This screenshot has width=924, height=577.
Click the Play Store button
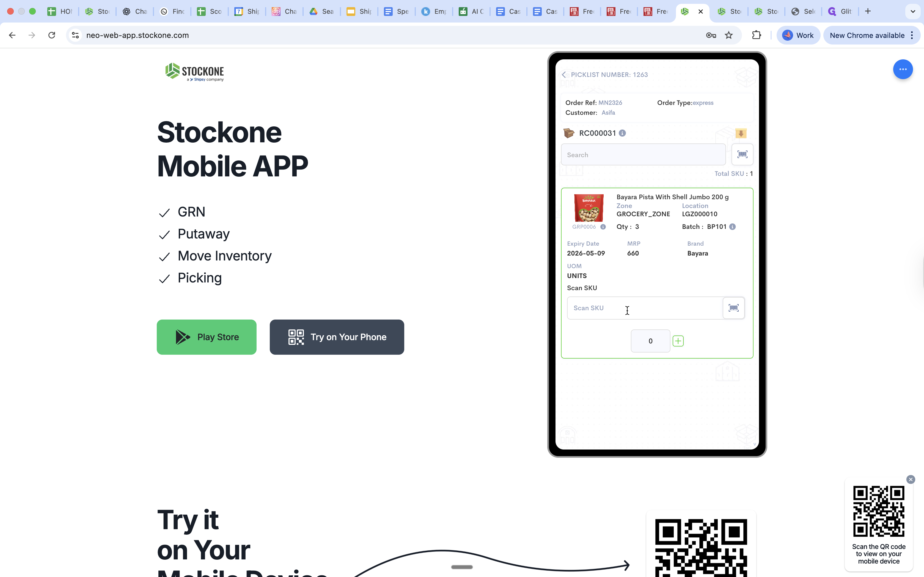pos(207,337)
